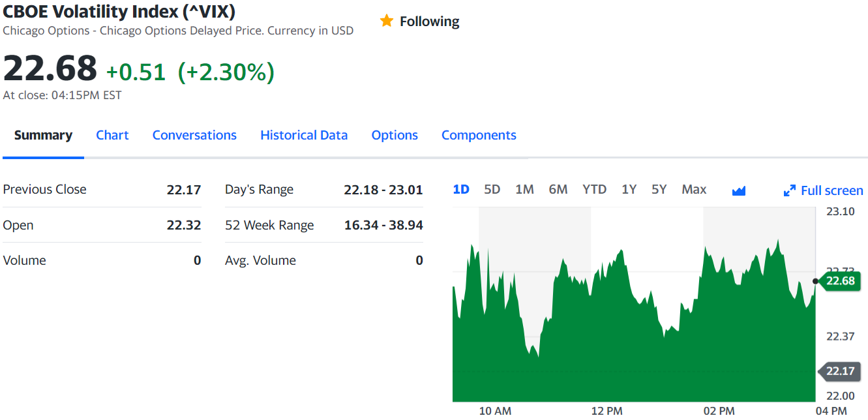Click the 'At close: 04:15PM EST' text

coord(63,95)
